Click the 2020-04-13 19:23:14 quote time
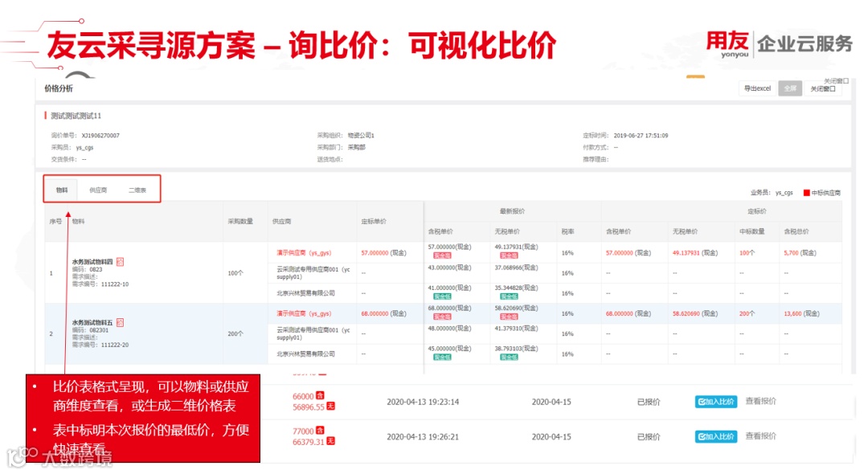The width and height of the screenshot is (868, 474). coord(423,402)
